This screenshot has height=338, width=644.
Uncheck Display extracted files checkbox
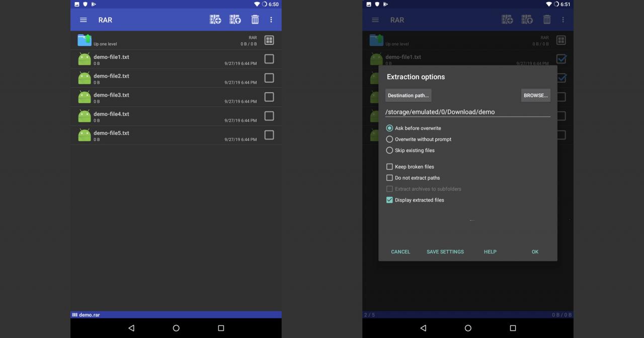(389, 200)
